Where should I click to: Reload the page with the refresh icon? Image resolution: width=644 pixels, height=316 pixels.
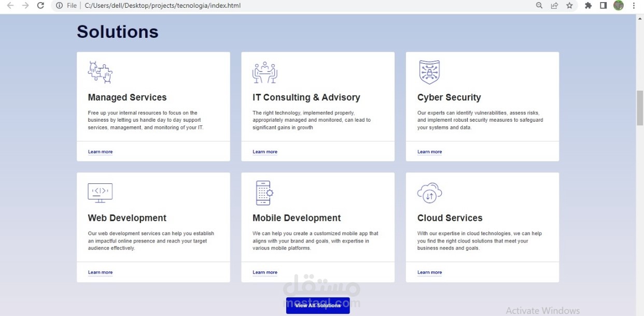click(40, 6)
